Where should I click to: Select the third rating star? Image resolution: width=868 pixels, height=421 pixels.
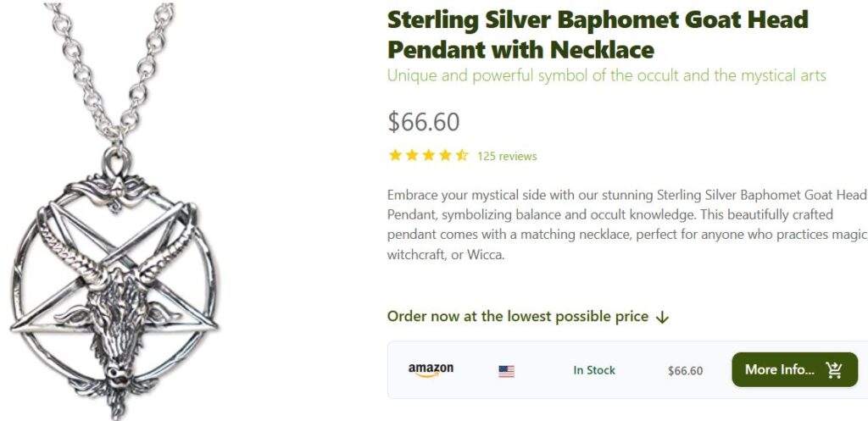click(429, 155)
